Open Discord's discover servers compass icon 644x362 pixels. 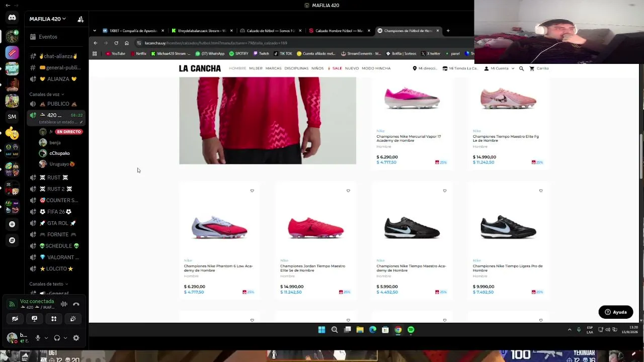(x=12, y=240)
